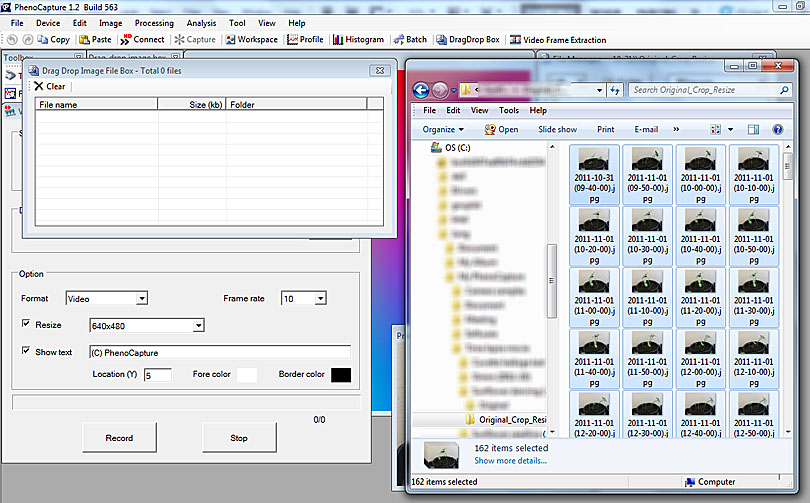Open Video Frame Extraction tool
Viewport: 810px width, 503px height.
[x=515, y=40]
